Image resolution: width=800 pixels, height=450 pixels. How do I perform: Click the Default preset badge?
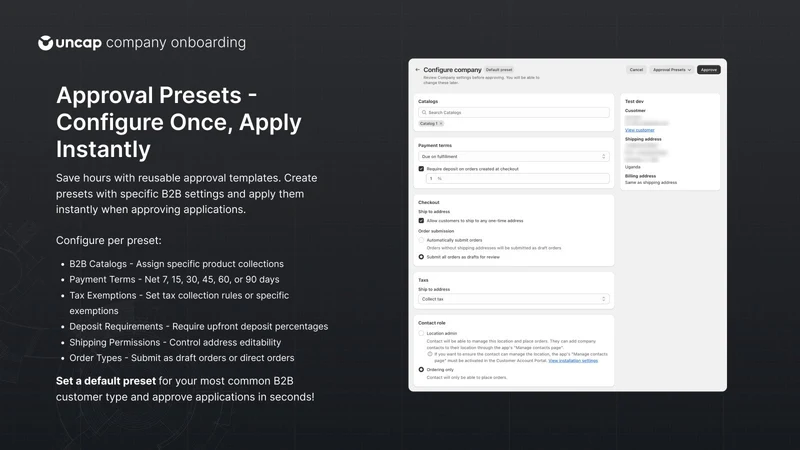click(x=499, y=70)
